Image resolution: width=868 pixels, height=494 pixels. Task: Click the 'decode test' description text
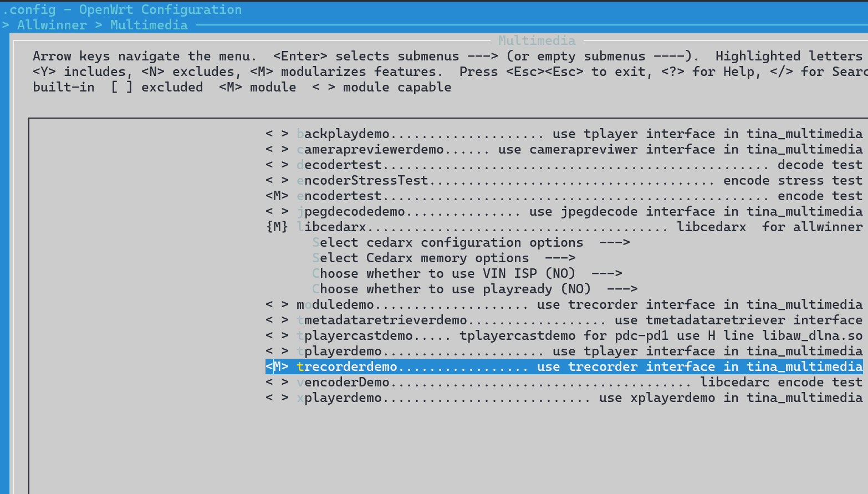(820, 165)
